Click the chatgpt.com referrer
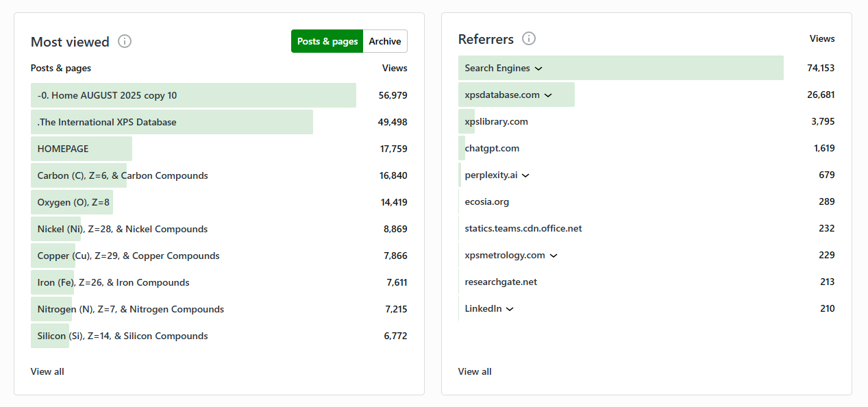Viewport: 868px width, 407px height. pyautogui.click(x=492, y=148)
